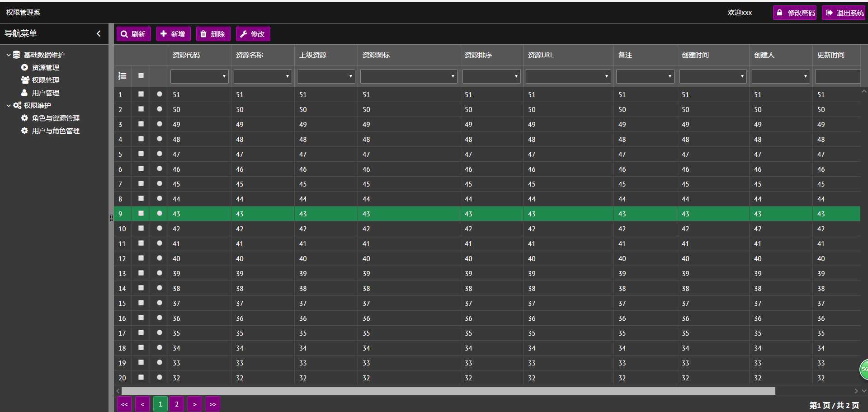
Task: Click the horizontal scrollbar thumb of the table
Action: [x=448, y=391]
